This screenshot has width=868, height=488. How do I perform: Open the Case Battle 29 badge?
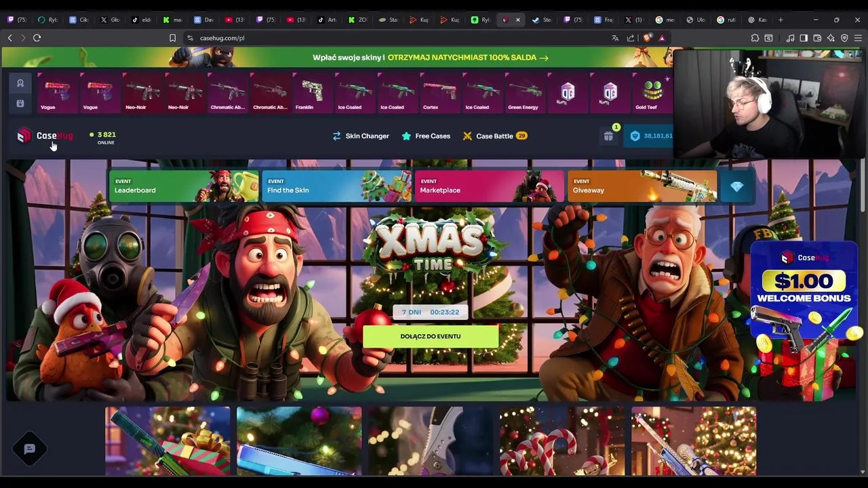pos(521,136)
